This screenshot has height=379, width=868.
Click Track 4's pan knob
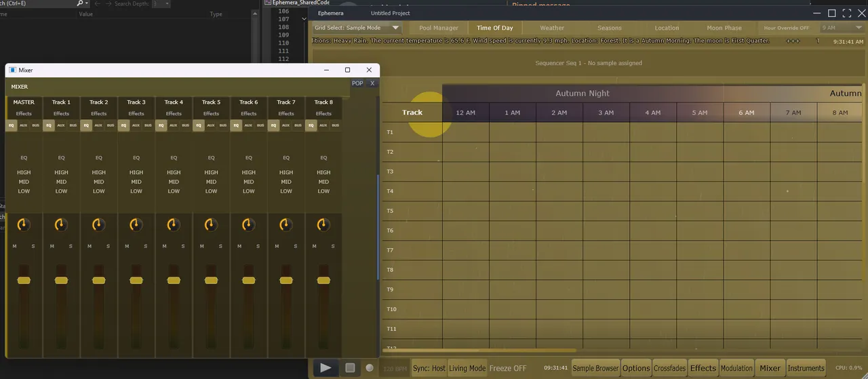pyautogui.click(x=174, y=224)
